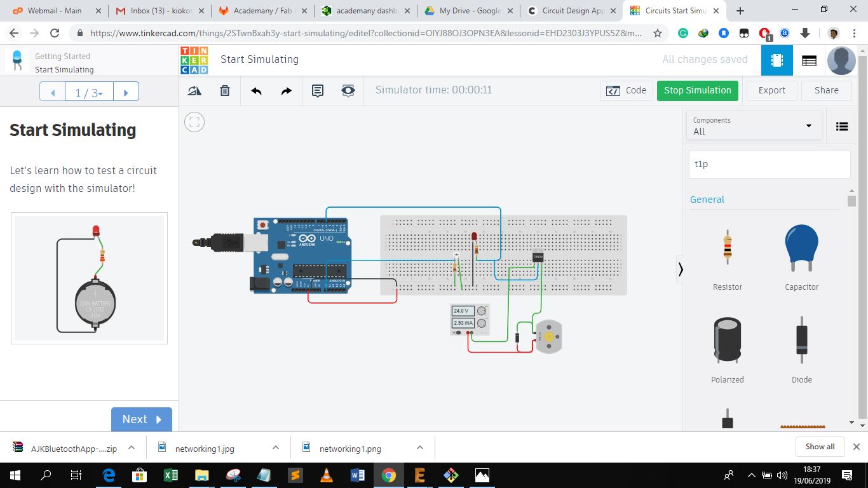The width and height of the screenshot is (868, 488).
Task: Open the Code editor panel
Action: click(x=626, y=90)
